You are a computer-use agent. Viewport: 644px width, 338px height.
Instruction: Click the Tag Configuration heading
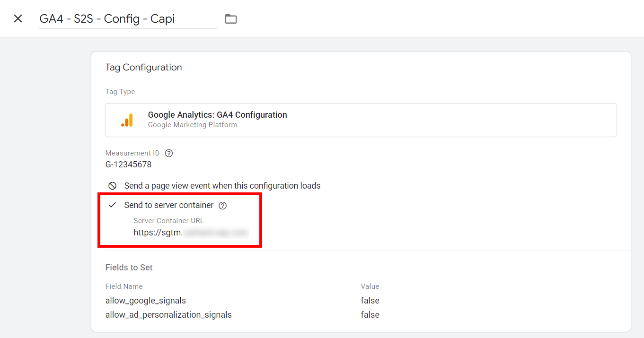pyautogui.click(x=143, y=67)
